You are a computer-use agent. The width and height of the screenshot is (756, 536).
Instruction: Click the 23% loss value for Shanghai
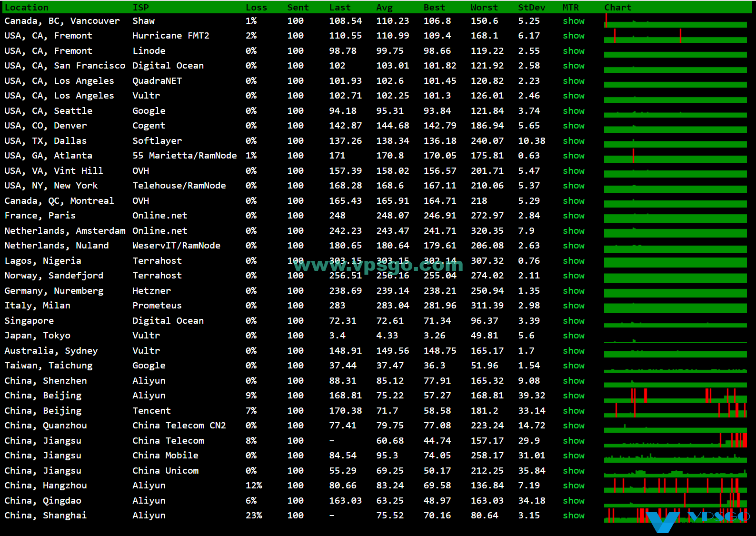click(254, 516)
